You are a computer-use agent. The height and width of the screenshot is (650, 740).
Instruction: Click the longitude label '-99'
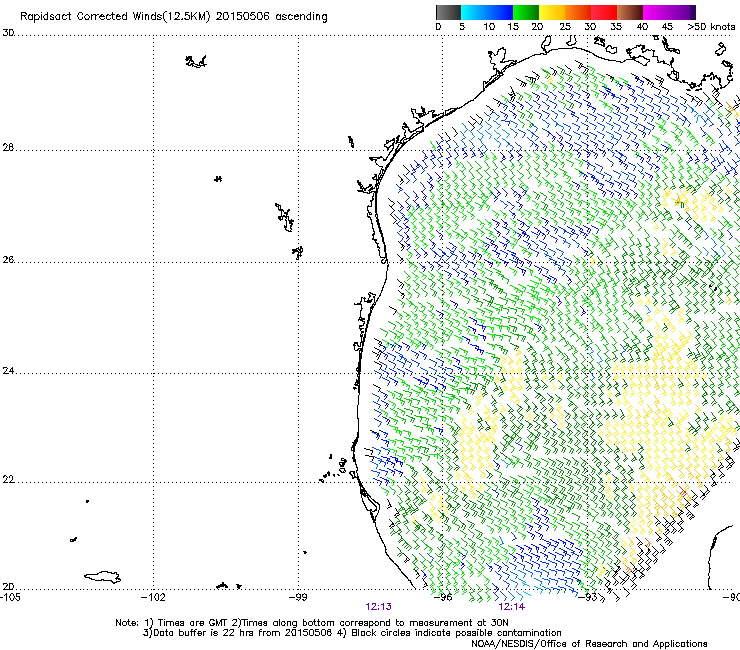pyautogui.click(x=298, y=597)
